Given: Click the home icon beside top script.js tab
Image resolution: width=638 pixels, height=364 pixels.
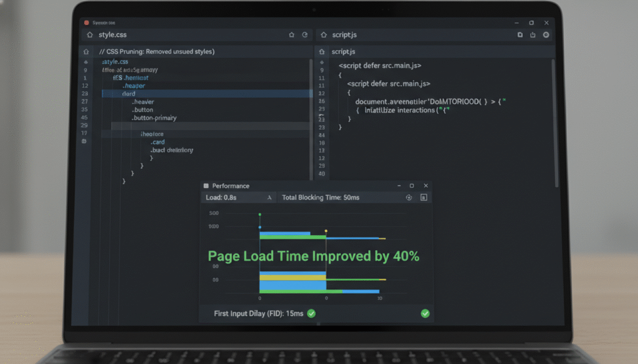Looking at the screenshot, I should point(323,35).
